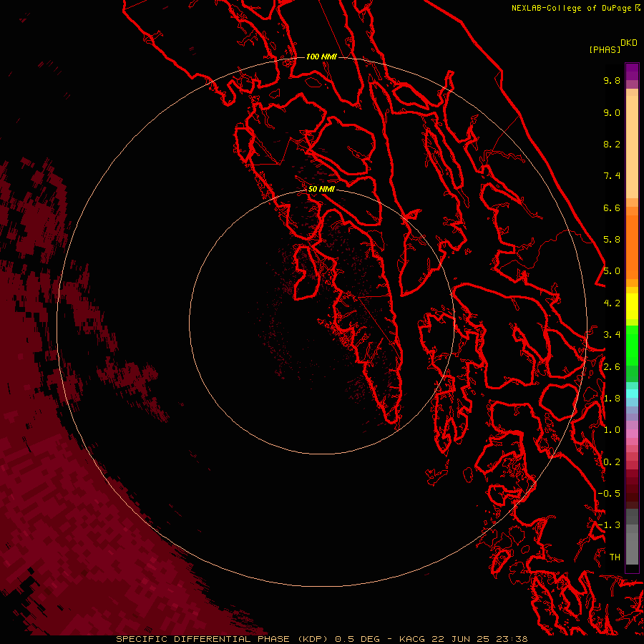The image size is (644, 644).
Task: Click the 9.0 value on the color scale
Action: tap(612, 112)
